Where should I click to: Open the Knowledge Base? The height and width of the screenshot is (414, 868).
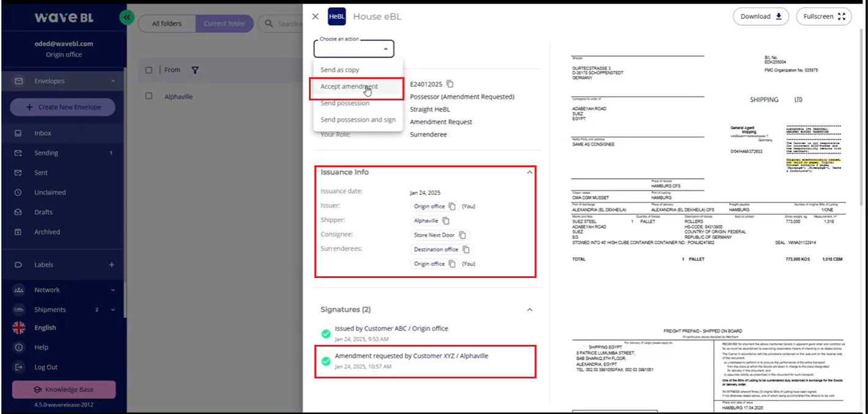(64, 390)
